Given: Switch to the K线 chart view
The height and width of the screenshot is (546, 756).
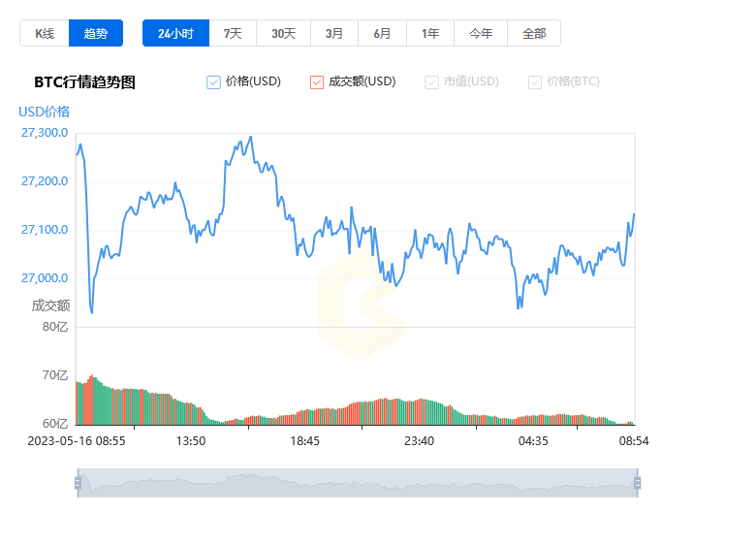Looking at the screenshot, I should [45, 33].
